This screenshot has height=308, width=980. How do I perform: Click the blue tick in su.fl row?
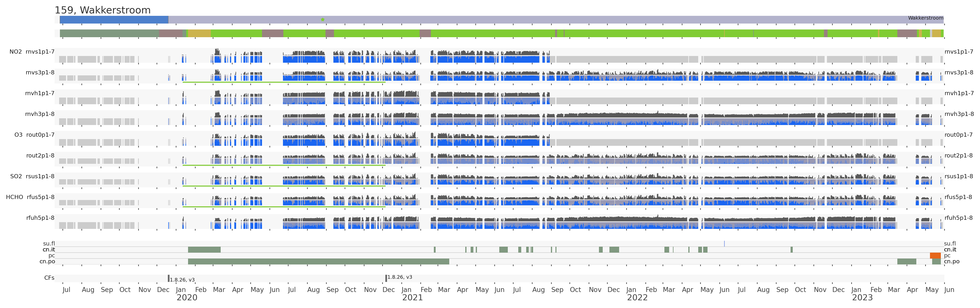tap(724, 244)
